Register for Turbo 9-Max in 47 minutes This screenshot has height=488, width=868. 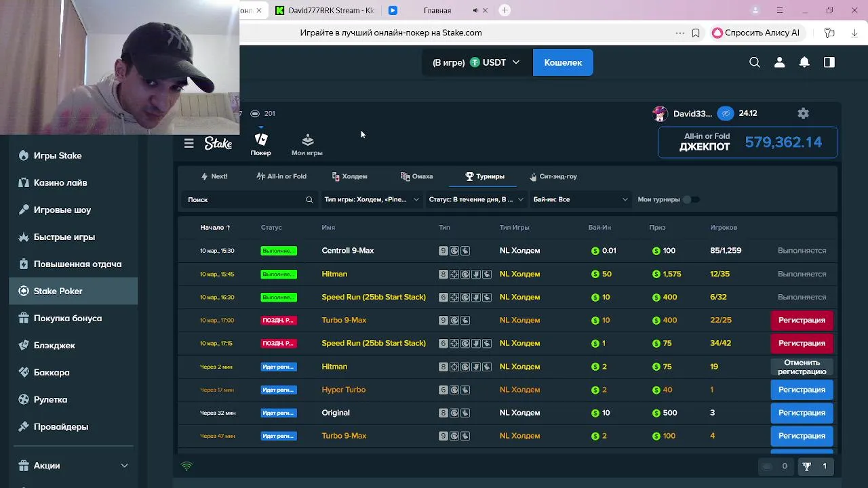802,436
